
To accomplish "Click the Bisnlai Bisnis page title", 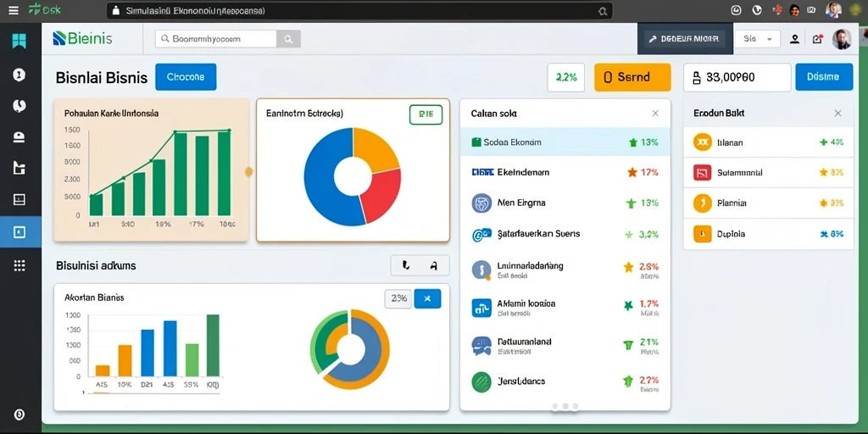I will click(102, 77).
